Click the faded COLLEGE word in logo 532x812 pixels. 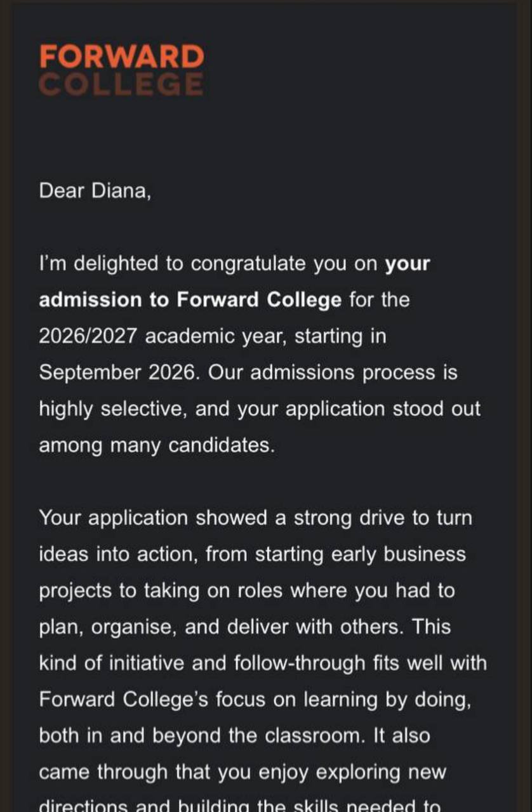coord(121,84)
